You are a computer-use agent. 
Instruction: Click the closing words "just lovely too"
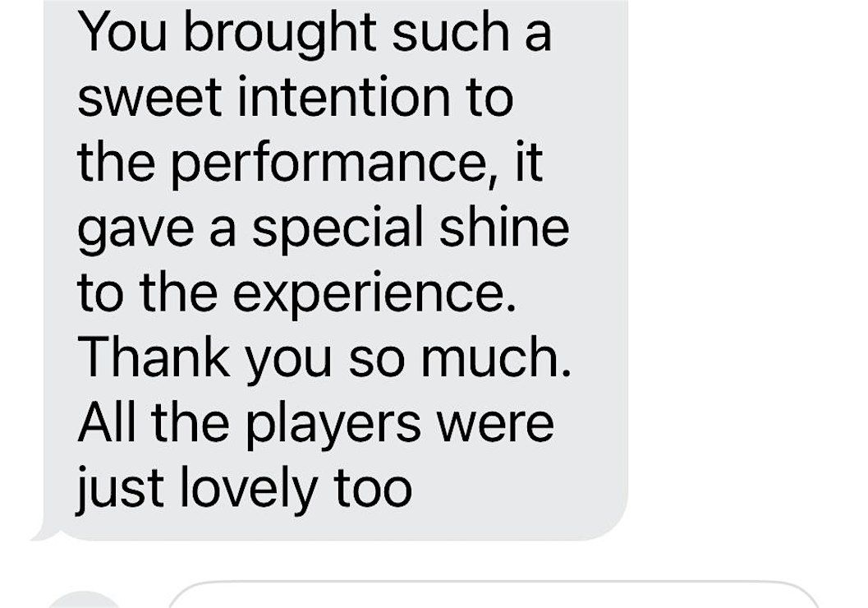(x=244, y=488)
